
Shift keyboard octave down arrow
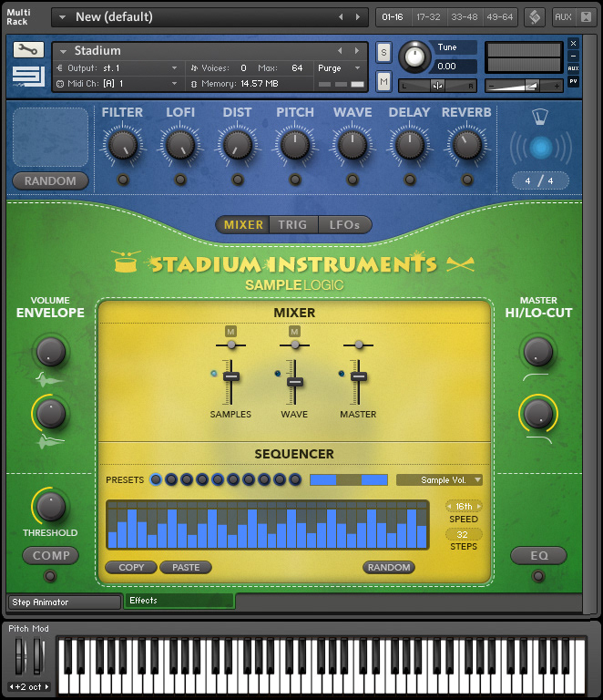coord(12,686)
